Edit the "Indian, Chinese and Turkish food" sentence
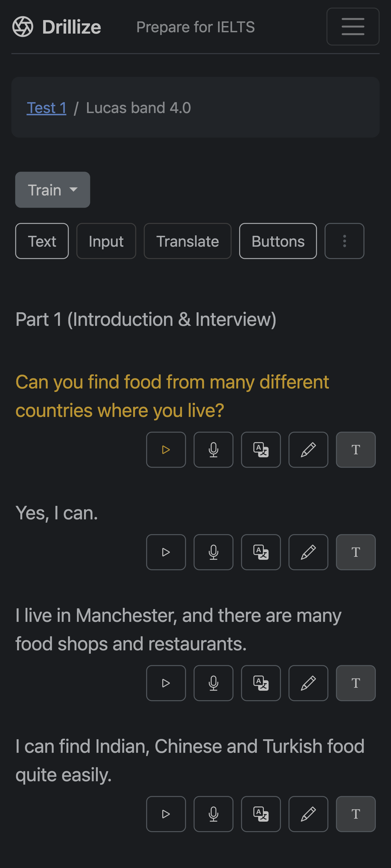The height and width of the screenshot is (868, 391). click(308, 814)
